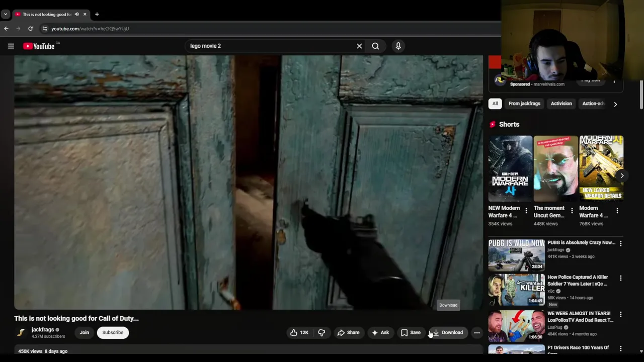Open the Ask AI button

coord(380,332)
